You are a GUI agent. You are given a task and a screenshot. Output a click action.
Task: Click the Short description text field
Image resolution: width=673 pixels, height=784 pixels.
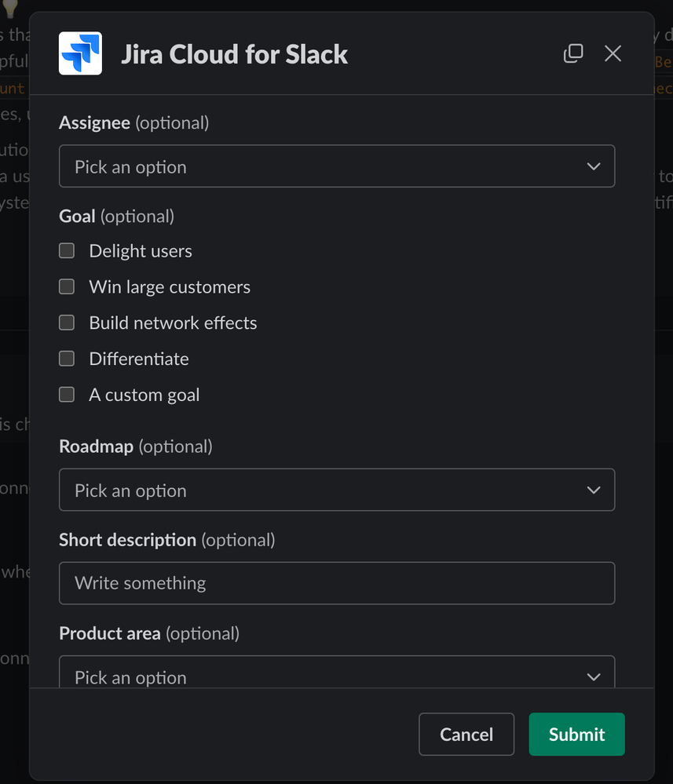point(336,583)
